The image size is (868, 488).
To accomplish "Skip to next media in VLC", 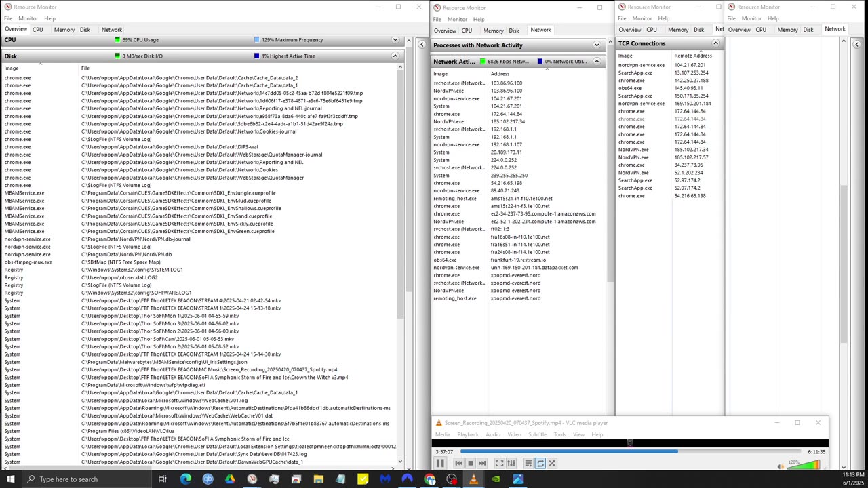I will pyautogui.click(x=481, y=464).
